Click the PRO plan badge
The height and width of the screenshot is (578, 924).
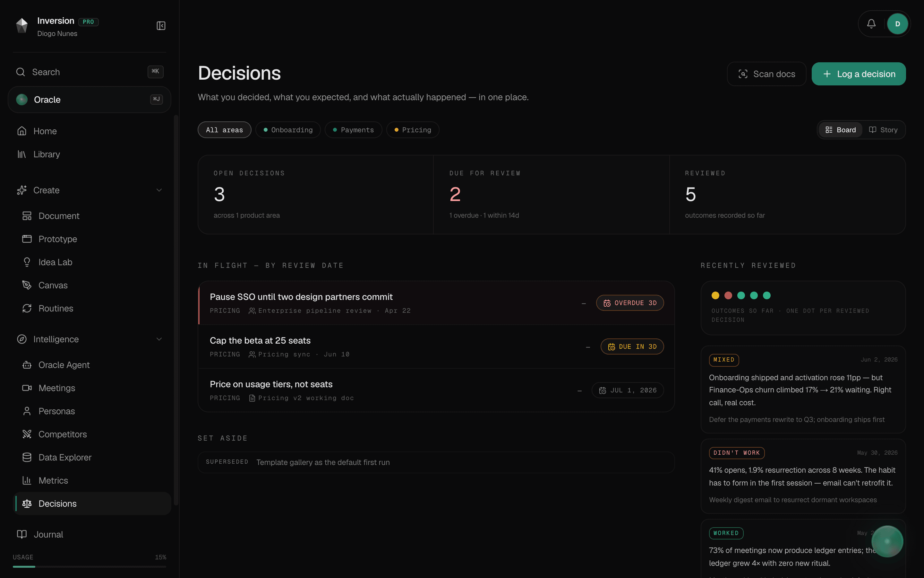pyautogui.click(x=89, y=22)
